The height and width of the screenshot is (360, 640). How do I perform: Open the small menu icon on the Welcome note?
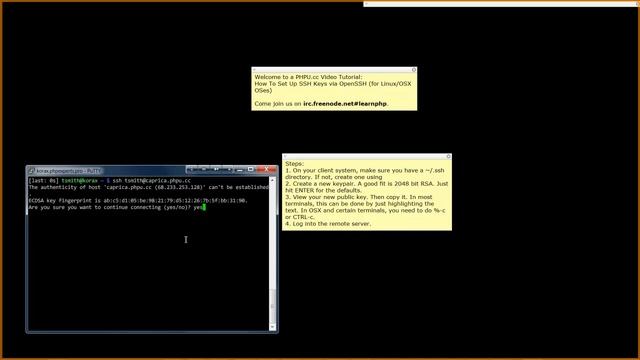tap(254, 70)
